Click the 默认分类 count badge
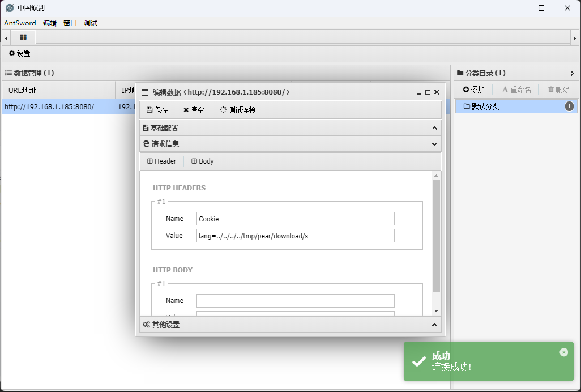581x392 pixels. [x=569, y=106]
